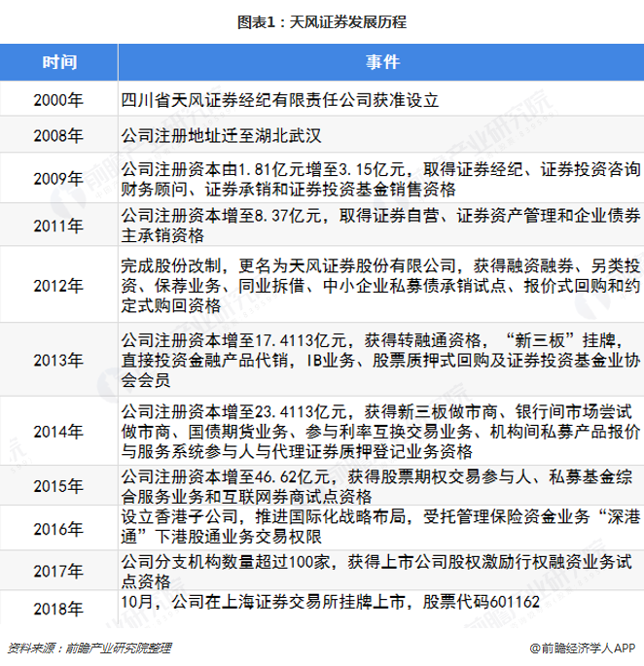Select the 2016年 time cell
This screenshot has height=666, width=644.
[58, 529]
